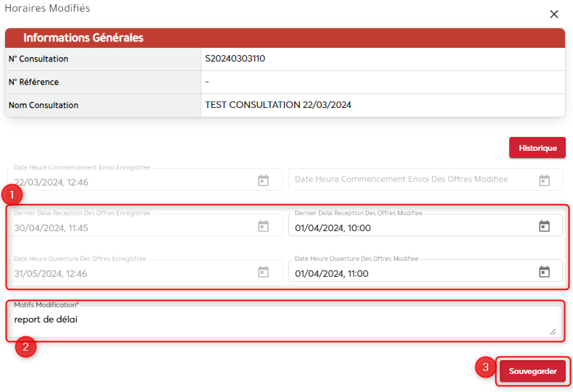
Task: Click the Historique button
Action: (x=537, y=148)
